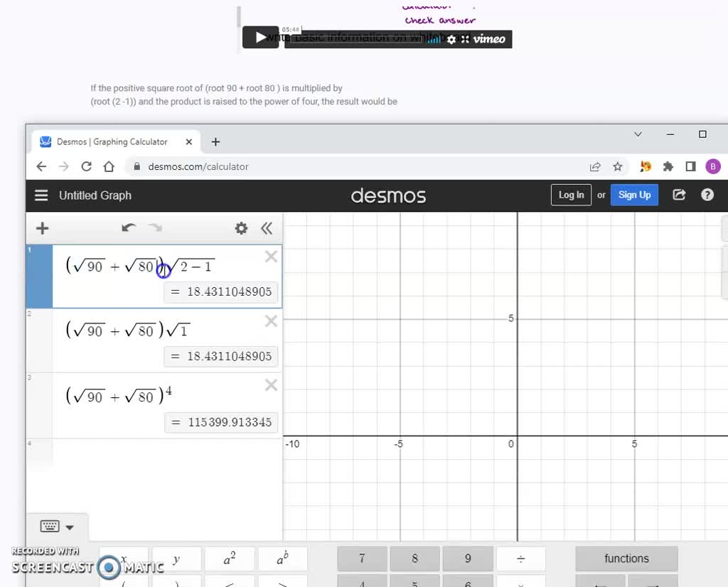This screenshot has height=587, width=728.
Task: Delete the first expression with its X icon
Action: 271,257
